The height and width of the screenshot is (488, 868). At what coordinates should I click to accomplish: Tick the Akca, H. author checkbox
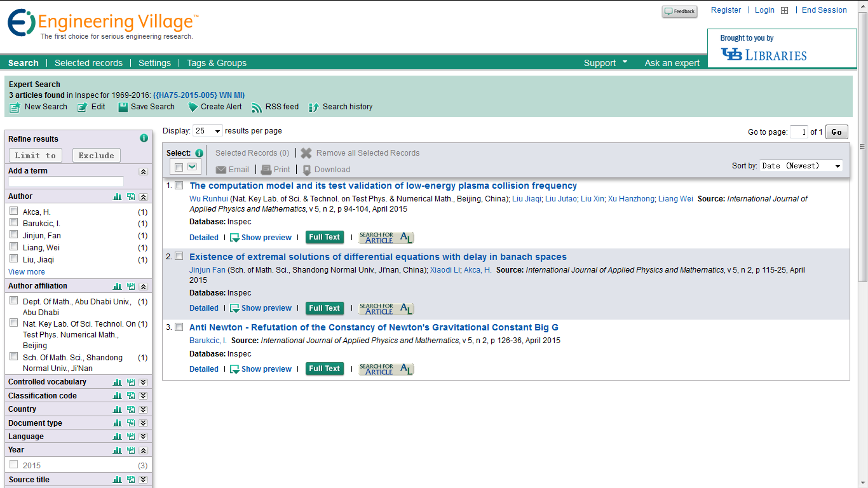click(x=14, y=212)
